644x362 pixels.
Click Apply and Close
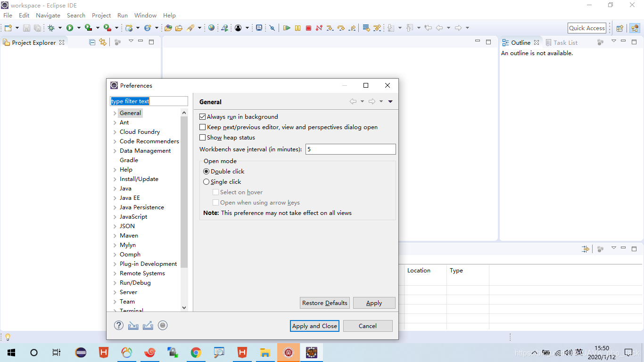[x=314, y=326]
